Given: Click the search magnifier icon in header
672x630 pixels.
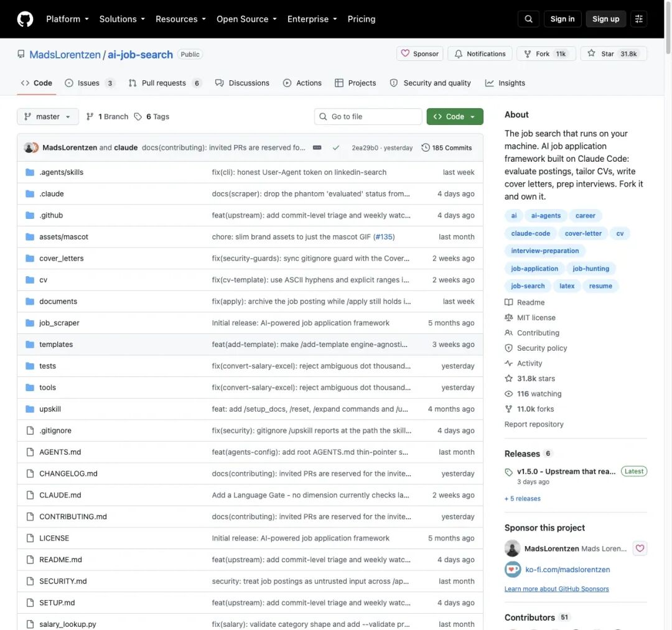Looking at the screenshot, I should [x=528, y=19].
